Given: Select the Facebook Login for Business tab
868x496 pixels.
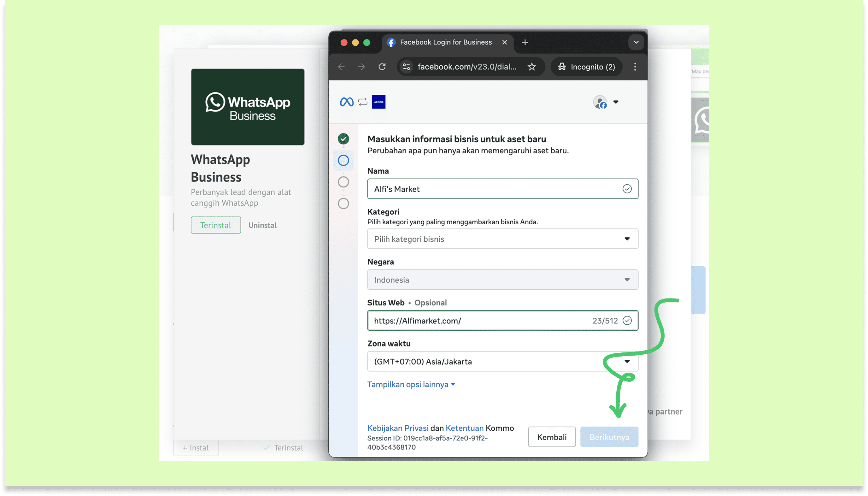Looking at the screenshot, I should 445,42.
